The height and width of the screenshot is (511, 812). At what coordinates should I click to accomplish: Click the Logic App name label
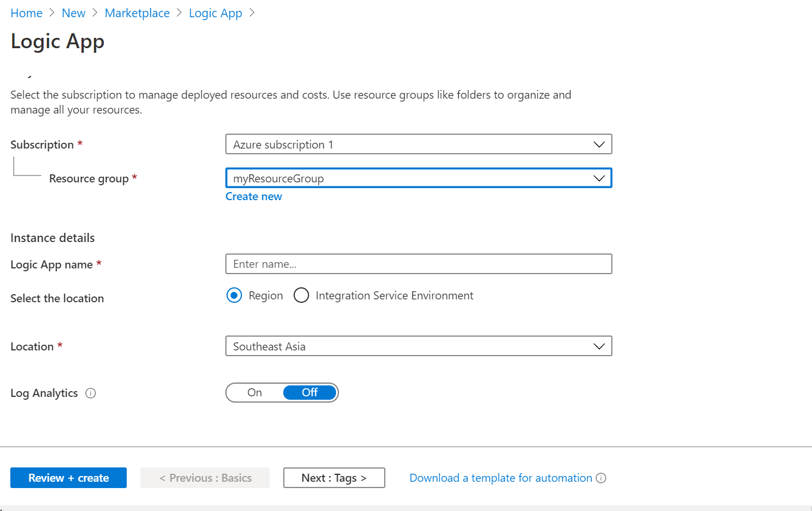[52, 264]
